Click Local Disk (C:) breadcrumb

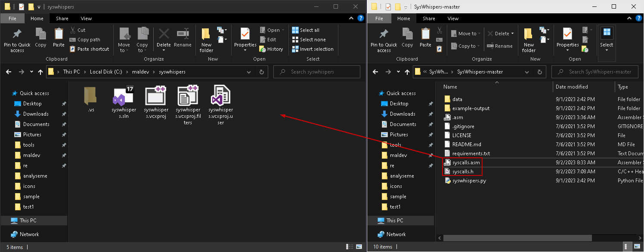[107, 72]
